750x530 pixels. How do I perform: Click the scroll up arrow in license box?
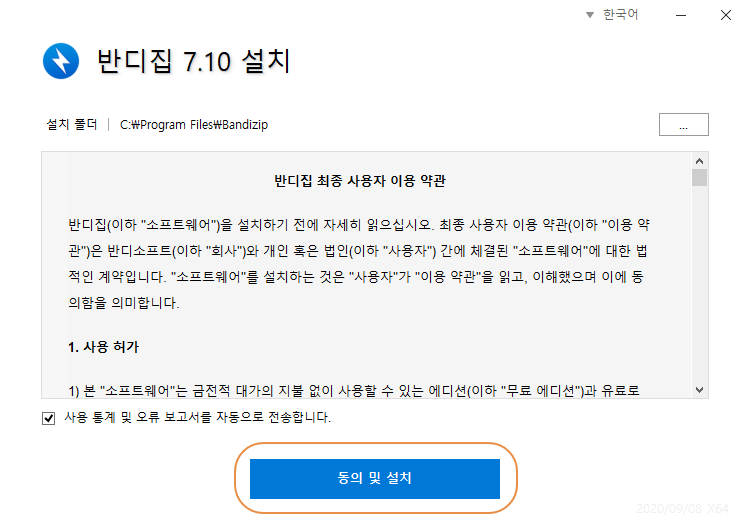click(x=699, y=161)
